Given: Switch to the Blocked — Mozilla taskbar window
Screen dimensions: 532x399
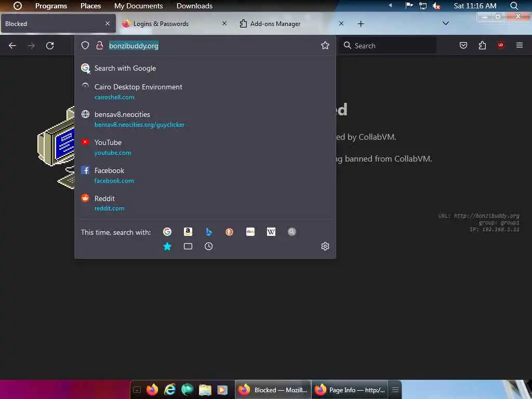Looking at the screenshot, I should point(273,390).
